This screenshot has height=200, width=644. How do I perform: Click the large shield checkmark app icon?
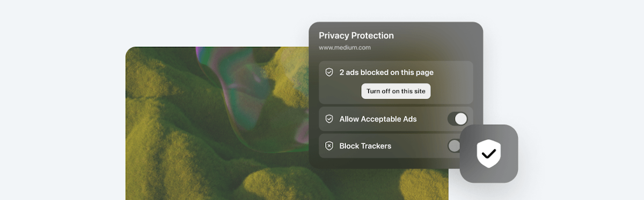coord(489,154)
